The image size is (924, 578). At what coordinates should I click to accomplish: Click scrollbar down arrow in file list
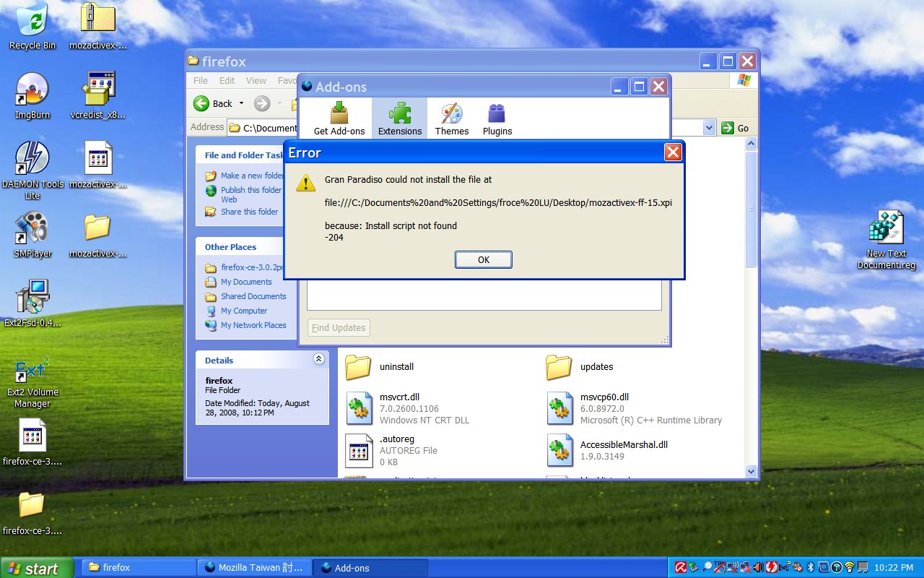click(x=751, y=471)
